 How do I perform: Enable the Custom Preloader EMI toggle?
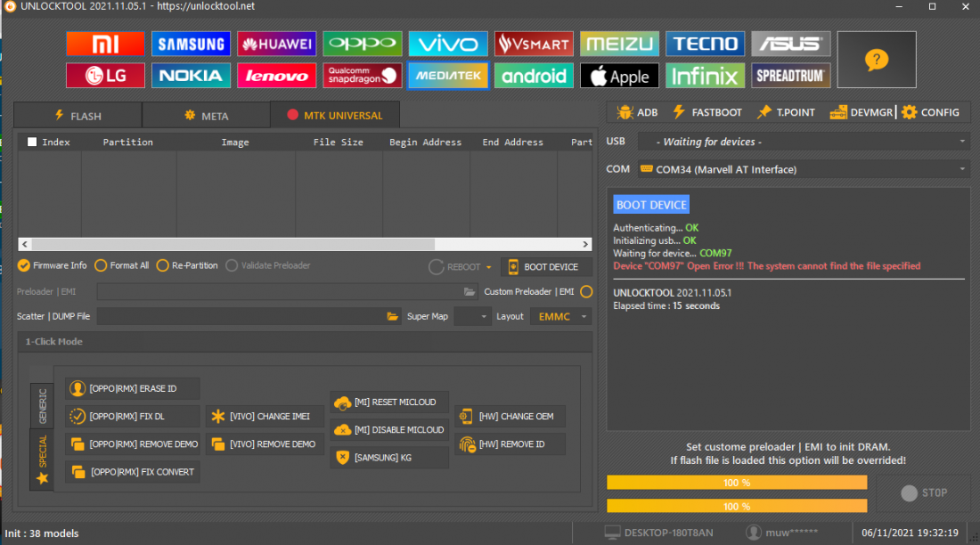coord(586,292)
